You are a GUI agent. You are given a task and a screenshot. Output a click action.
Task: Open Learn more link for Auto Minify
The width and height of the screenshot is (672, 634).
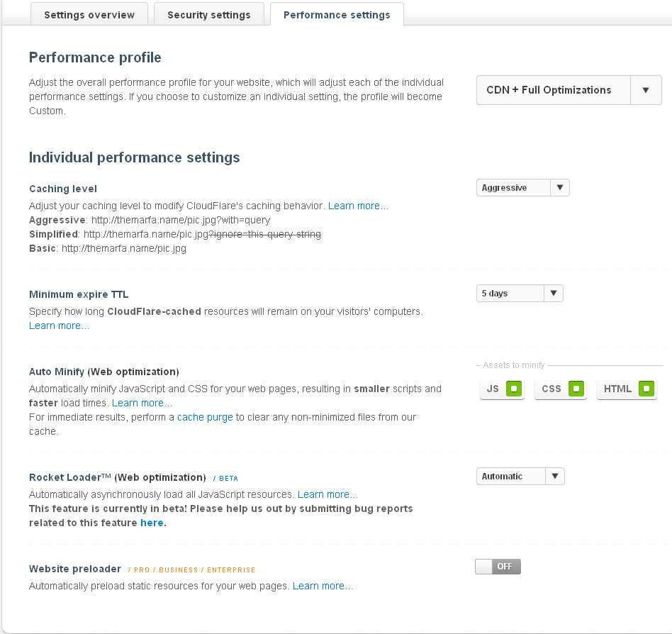142,403
